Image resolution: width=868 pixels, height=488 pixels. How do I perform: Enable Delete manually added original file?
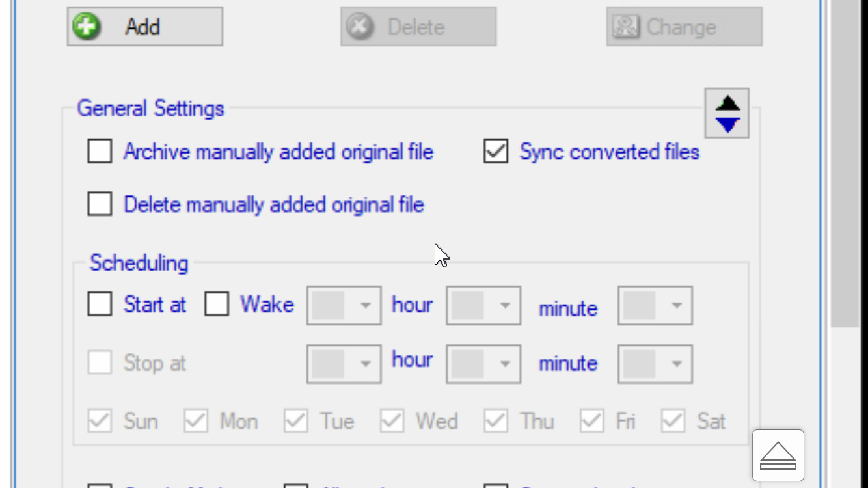click(x=100, y=204)
